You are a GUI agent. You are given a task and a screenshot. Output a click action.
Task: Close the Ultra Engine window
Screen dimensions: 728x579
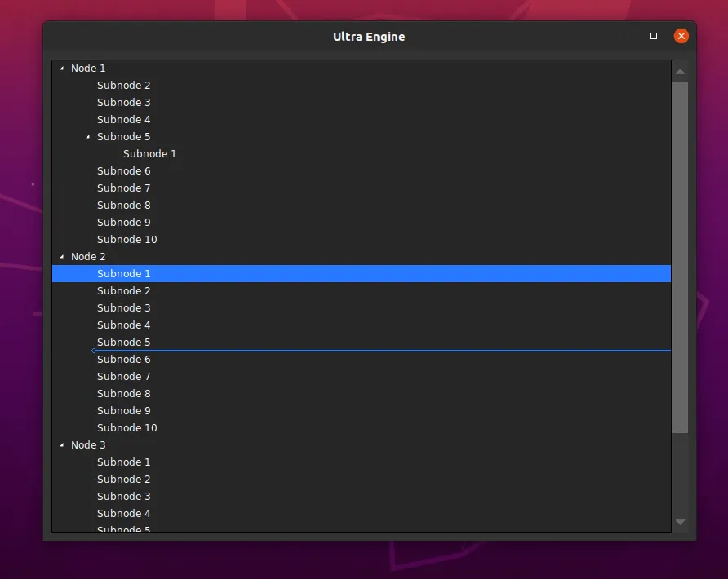click(x=681, y=36)
